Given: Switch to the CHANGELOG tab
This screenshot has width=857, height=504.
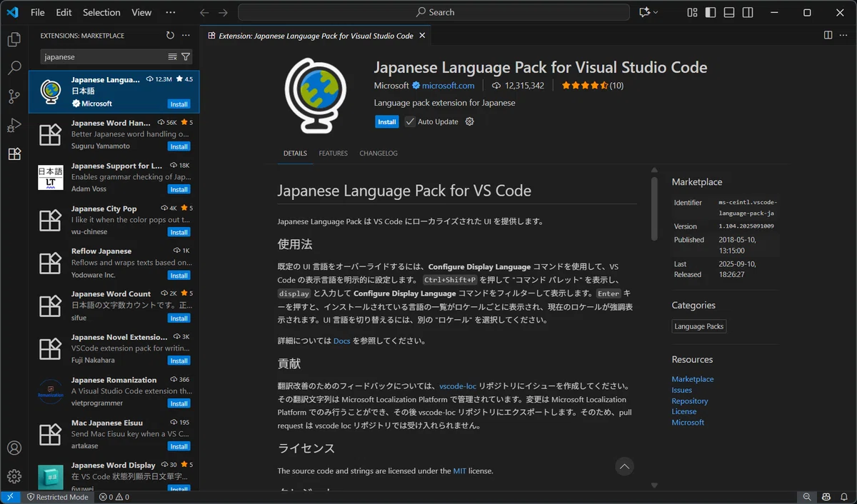Looking at the screenshot, I should point(379,153).
